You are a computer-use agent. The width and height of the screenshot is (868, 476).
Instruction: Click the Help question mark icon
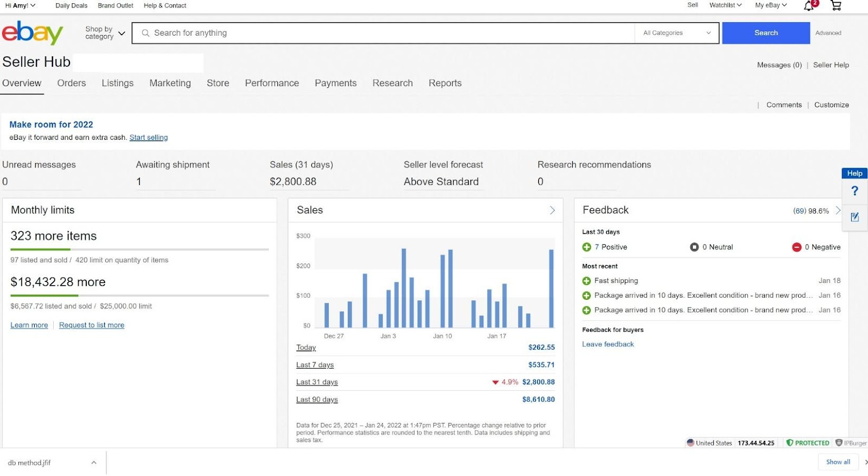[854, 191]
